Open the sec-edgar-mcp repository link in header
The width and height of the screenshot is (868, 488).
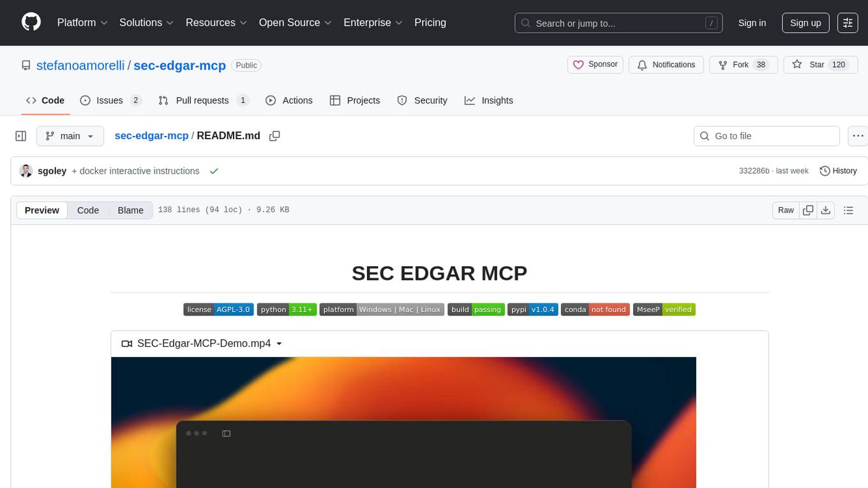point(179,65)
